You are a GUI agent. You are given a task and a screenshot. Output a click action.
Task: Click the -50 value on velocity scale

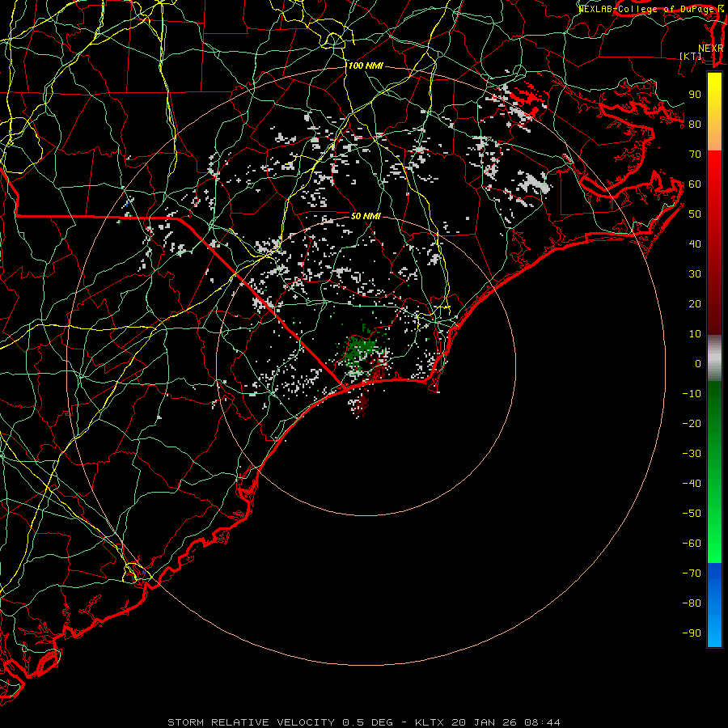point(692,514)
